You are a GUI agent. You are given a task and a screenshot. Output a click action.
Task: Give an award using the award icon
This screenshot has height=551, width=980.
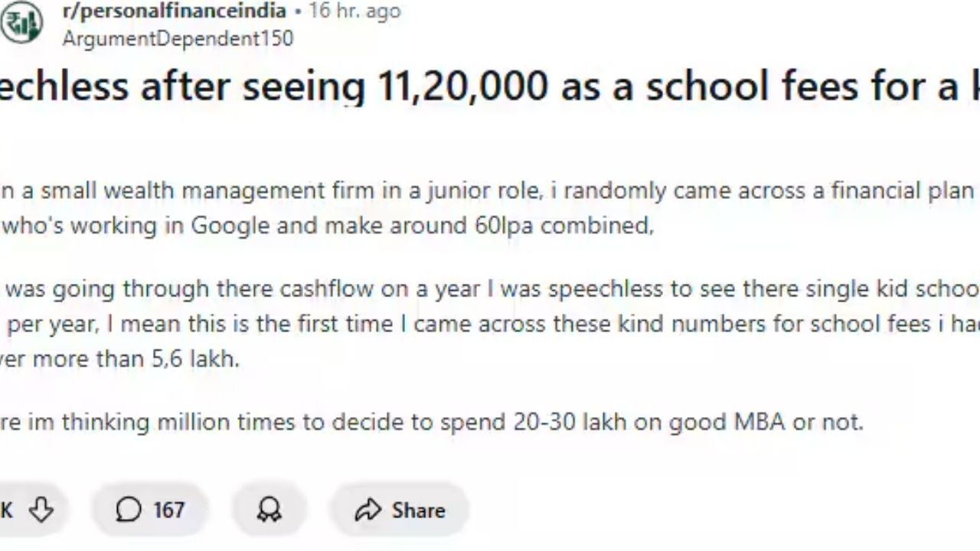[269, 510]
